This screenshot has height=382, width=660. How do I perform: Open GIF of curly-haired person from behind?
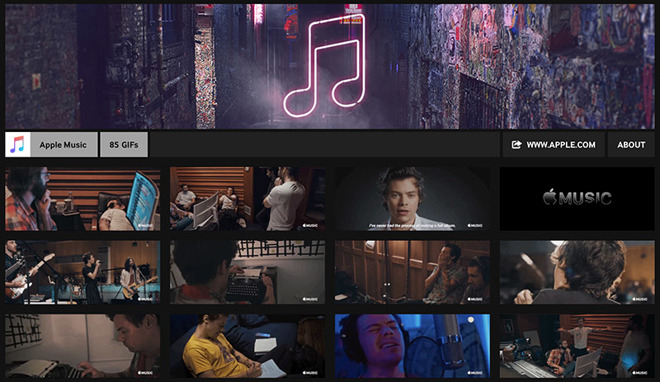(577, 272)
